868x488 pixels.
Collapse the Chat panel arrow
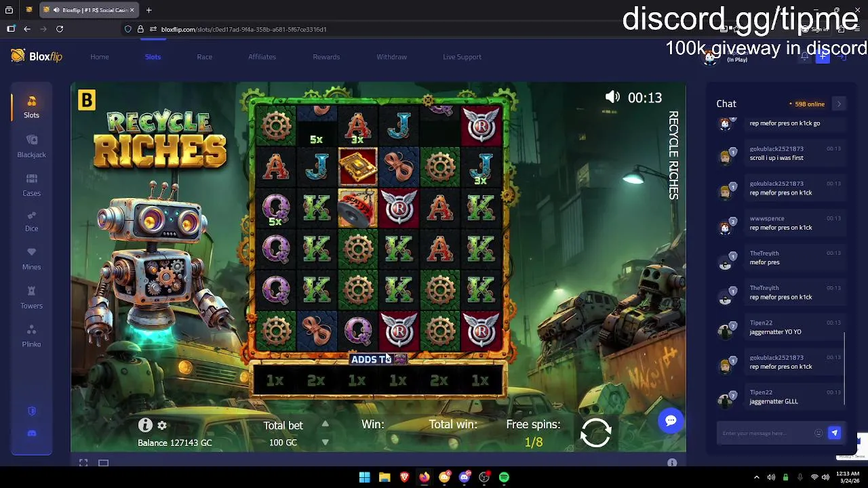click(x=839, y=104)
